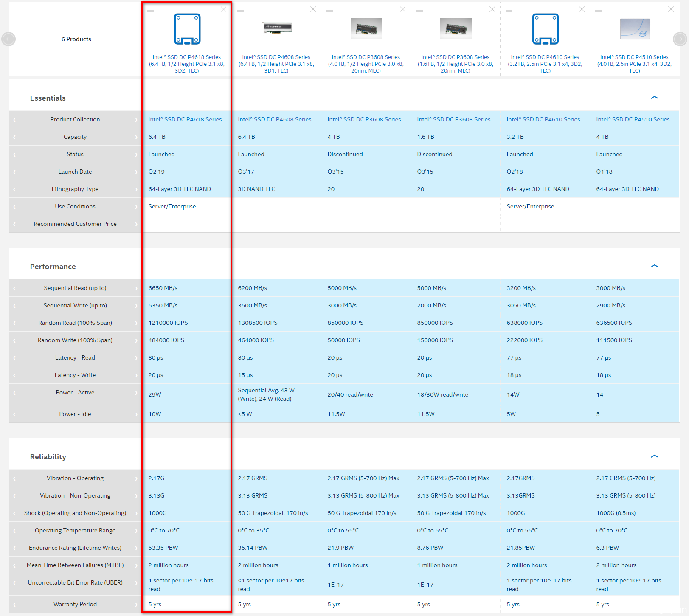Click the reorder handle of P4510 column
The image size is (689, 616).
click(x=599, y=9)
